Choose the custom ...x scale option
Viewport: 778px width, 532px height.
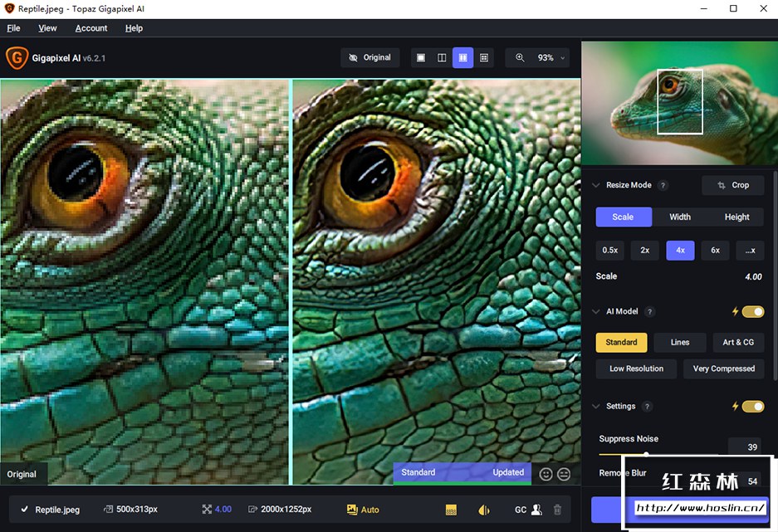click(x=751, y=251)
